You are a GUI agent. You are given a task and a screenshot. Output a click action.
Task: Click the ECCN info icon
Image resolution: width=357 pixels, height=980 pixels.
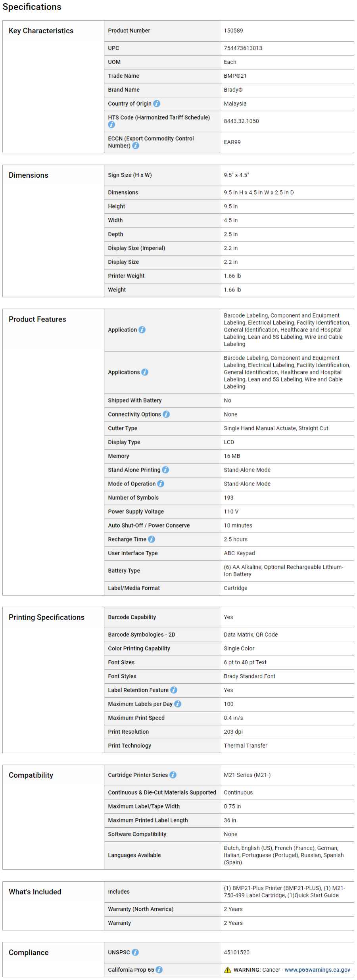[x=136, y=146]
